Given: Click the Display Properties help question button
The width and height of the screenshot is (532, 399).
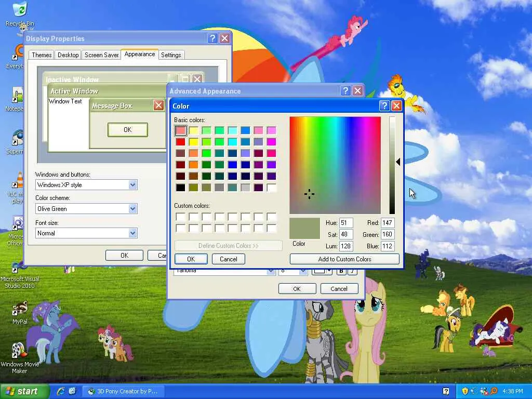Looking at the screenshot, I should (x=212, y=38).
